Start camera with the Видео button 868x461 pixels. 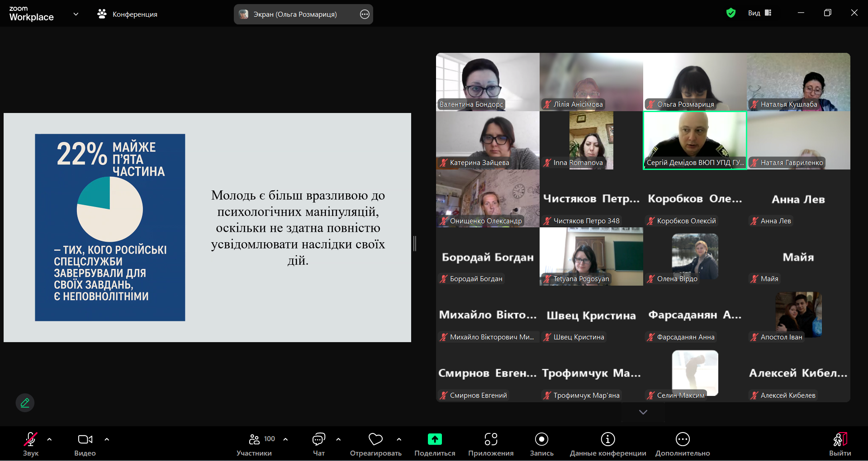pos(85,444)
